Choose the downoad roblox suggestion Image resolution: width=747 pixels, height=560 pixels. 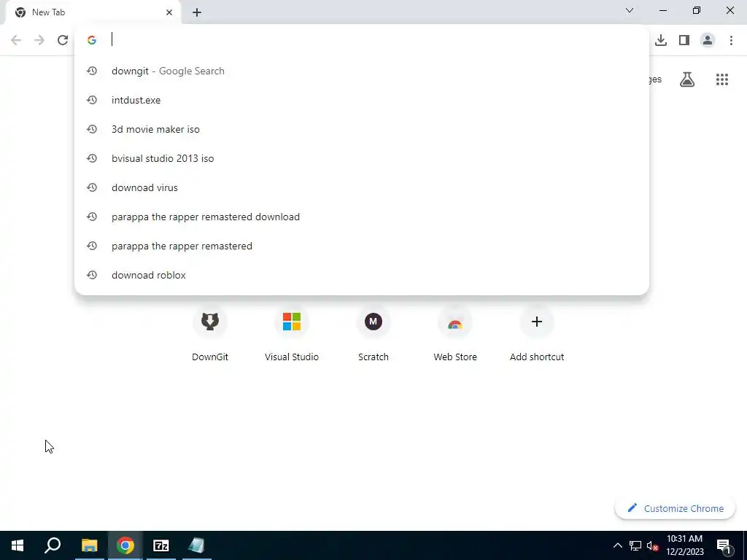(x=362, y=275)
